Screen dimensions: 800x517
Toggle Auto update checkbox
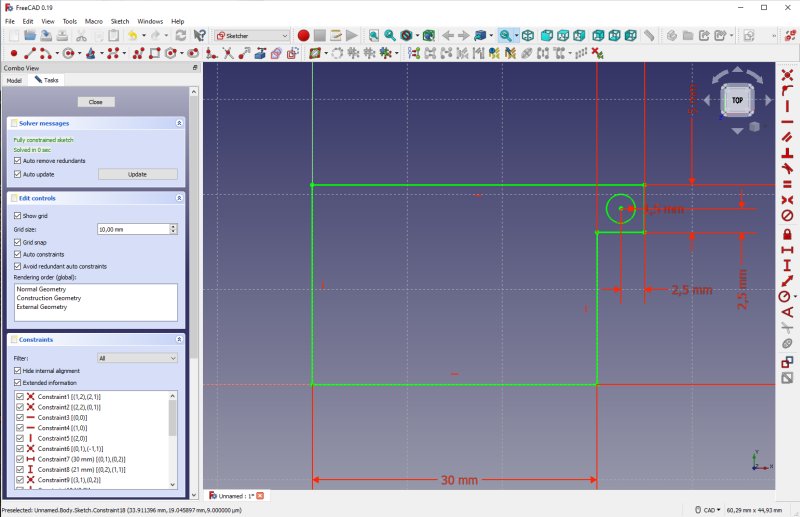tap(17, 174)
